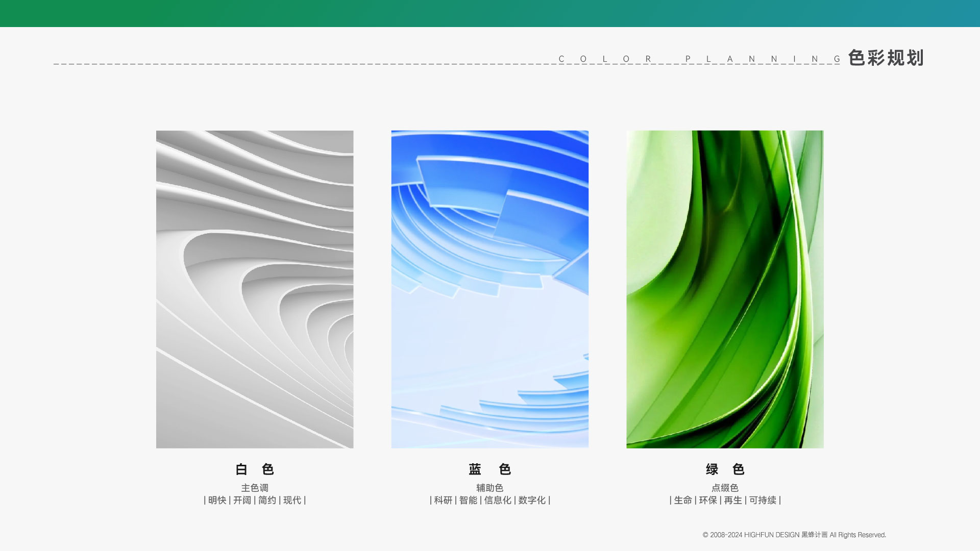This screenshot has height=551, width=980.
Task: Click the COLOR PLANNING header text
Action: [x=699, y=59]
